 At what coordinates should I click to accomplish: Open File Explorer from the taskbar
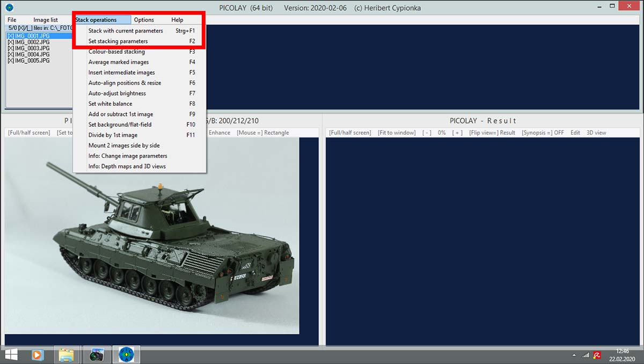pyautogui.click(x=67, y=354)
